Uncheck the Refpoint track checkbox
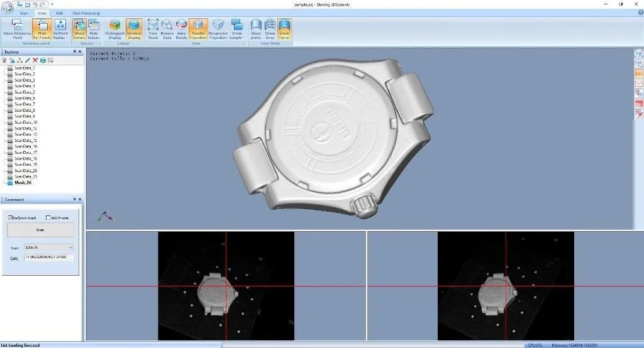This screenshot has width=644, height=348. pos(11,218)
